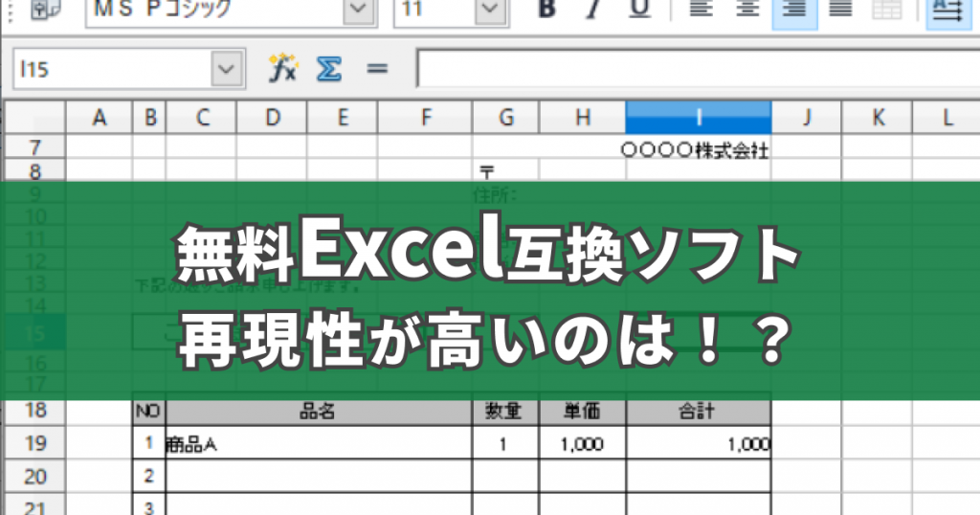
Task: Click the merge cells icon
Action: pos(887,9)
